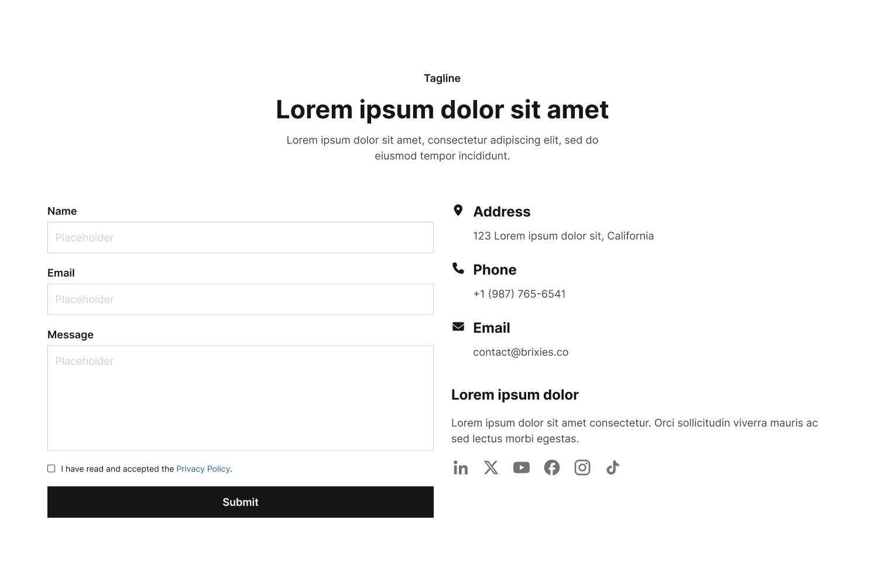
Task: Focus the Message text area
Action: pyautogui.click(x=241, y=398)
